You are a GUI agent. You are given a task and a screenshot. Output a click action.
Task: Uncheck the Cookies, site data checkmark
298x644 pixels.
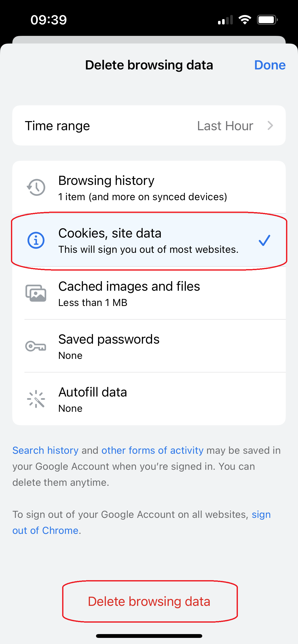[264, 240]
